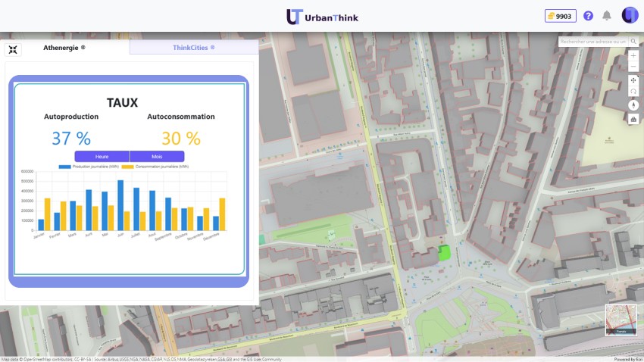
Task: Click the blue Juin production bar
Action: pos(120,205)
